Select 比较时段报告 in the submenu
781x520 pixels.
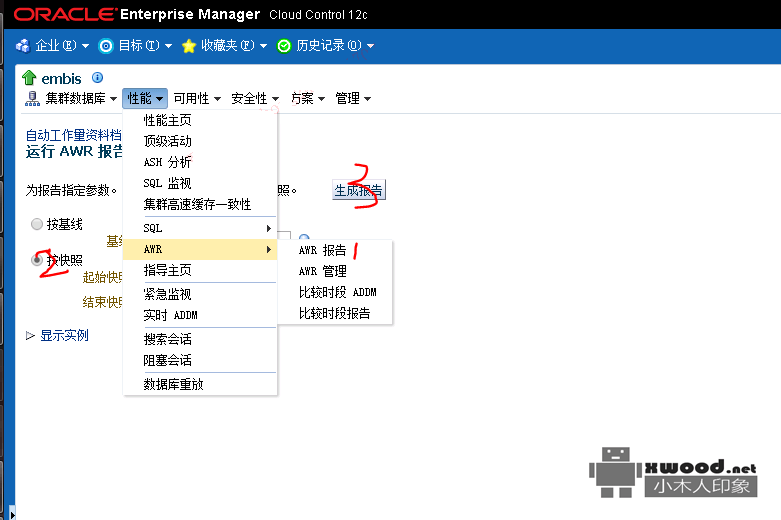pos(335,313)
